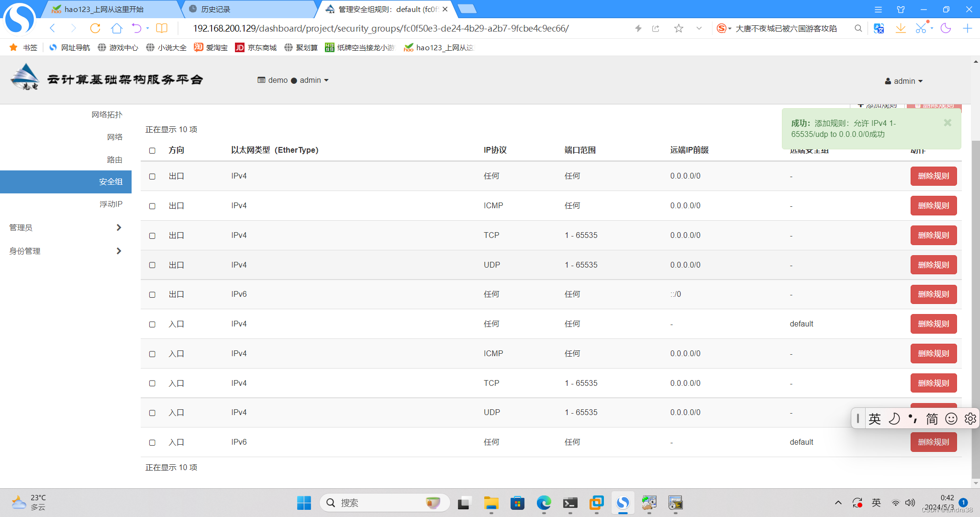980x517 pixels.
Task: Open File Explorer from taskbar
Action: pyautogui.click(x=491, y=503)
